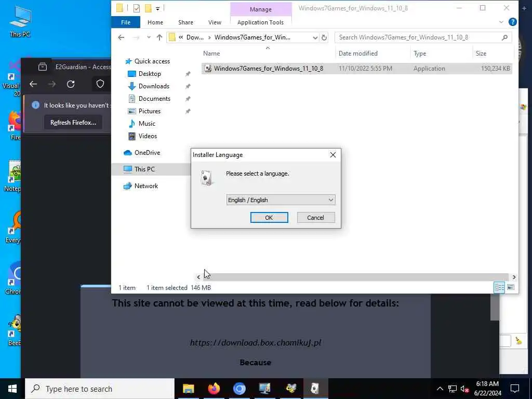The image size is (532, 399).
Task: Click the Search Windows7Games folder field
Action: 418,37
